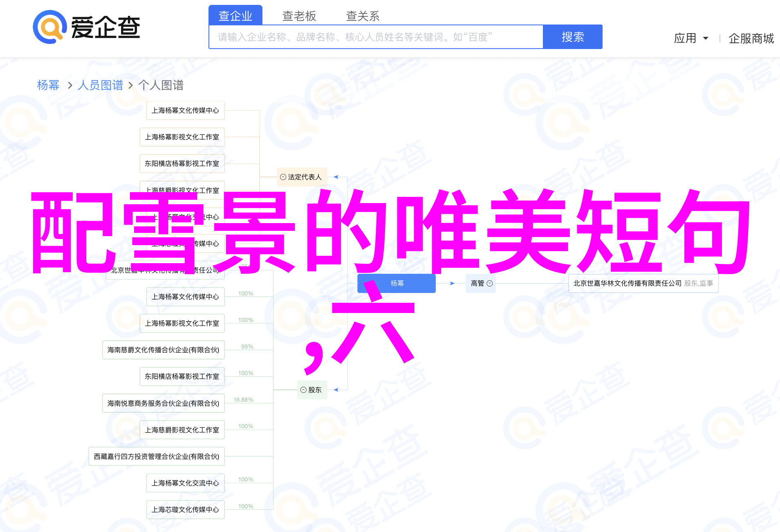Select the central 杨幂 graph node
The image size is (780, 532).
click(x=397, y=283)
